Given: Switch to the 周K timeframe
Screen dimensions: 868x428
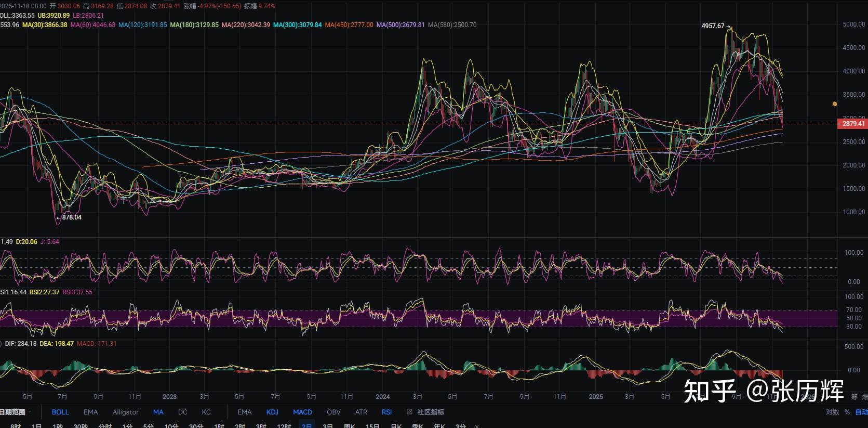Looking at the screenshot, I should pyautogui.click(x=350, y=426).
